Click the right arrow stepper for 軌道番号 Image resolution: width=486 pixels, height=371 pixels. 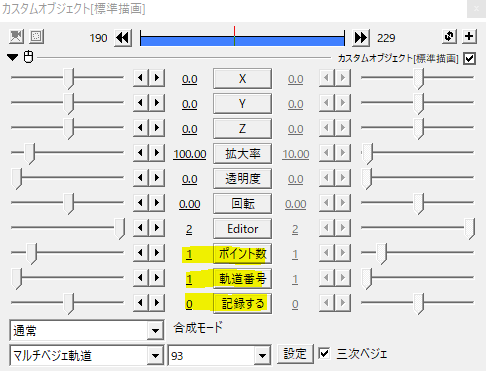click(157, 278)
